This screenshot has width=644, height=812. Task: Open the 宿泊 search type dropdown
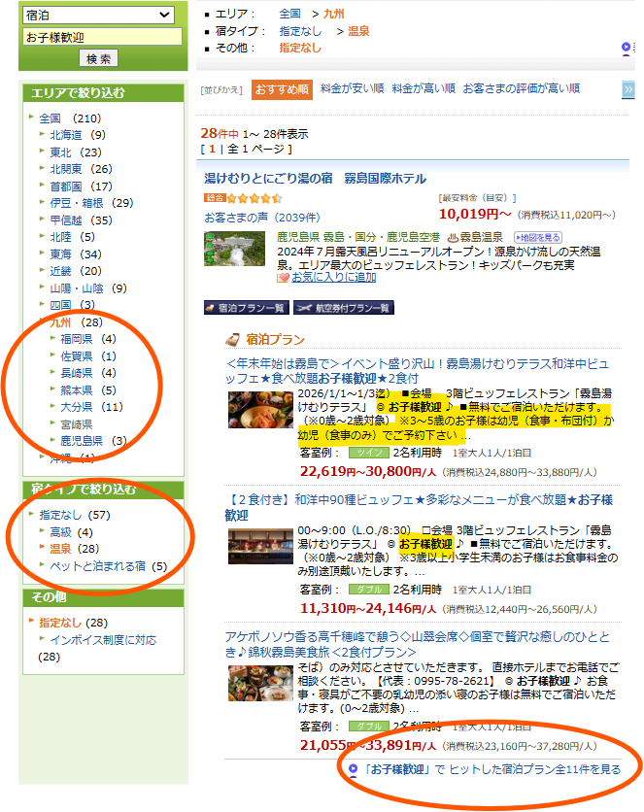click(98, 15)
